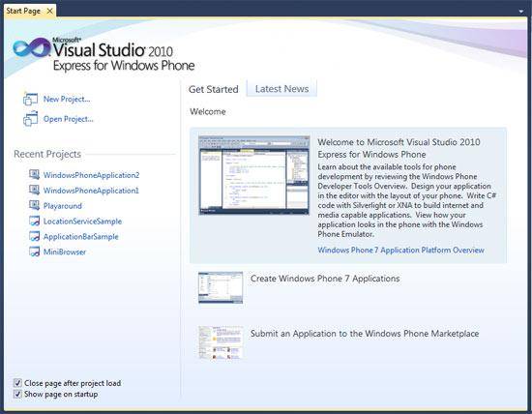Select Create Windows Phone 7 Applications heading
532x414 pixels.
(x=325, y=279)
